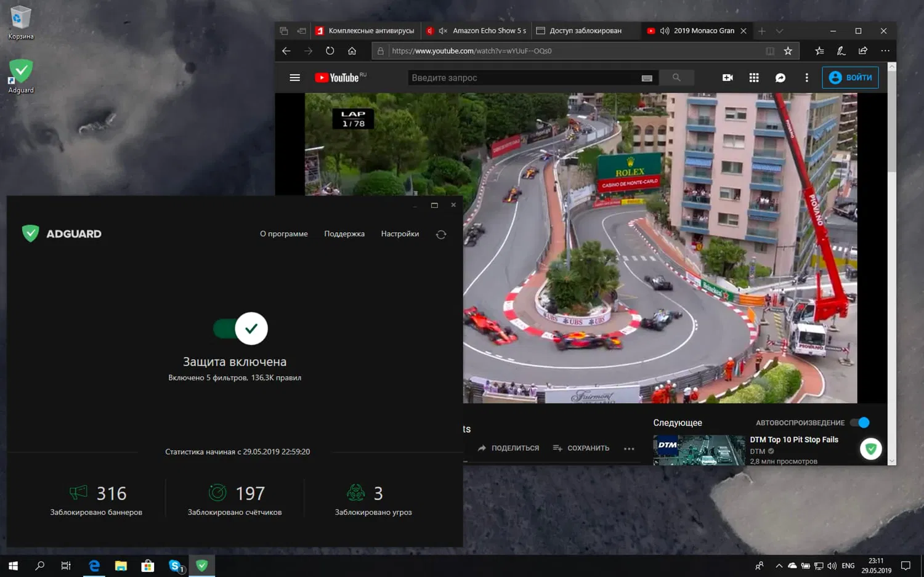This screenshot has width=924, height=577.
Task: Open Настройки in Adguard
Action: (400, 234)
